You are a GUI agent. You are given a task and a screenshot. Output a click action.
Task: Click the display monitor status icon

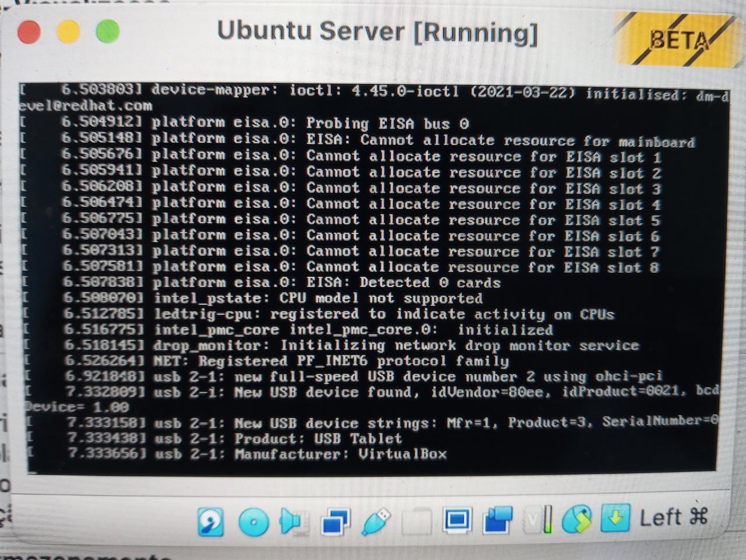click(x=458, y=519)
